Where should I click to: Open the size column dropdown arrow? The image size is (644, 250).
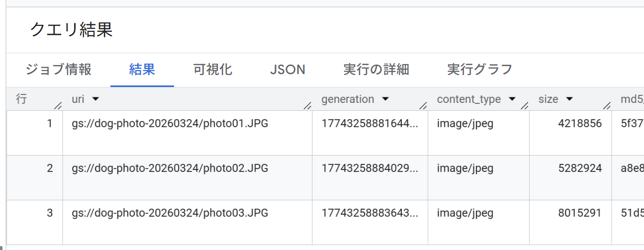pos(570,99)
